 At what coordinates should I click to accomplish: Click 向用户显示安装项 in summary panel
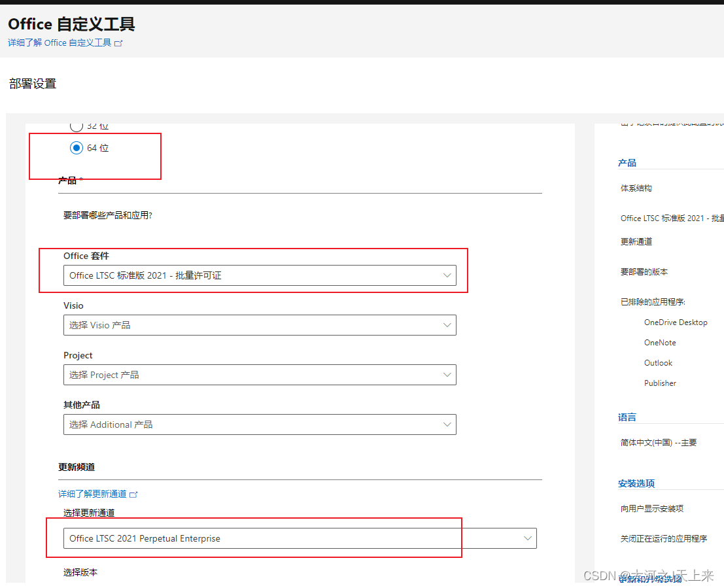pos(652,509)
